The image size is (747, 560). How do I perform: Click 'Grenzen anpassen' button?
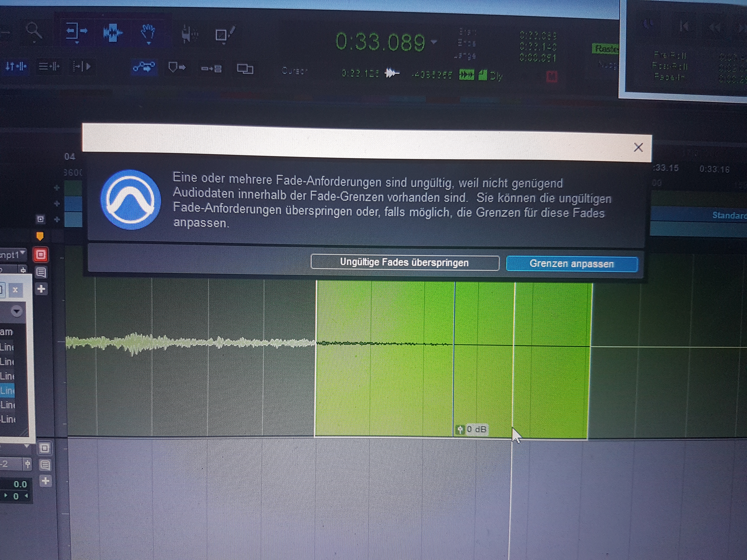[x=571, y=264]
